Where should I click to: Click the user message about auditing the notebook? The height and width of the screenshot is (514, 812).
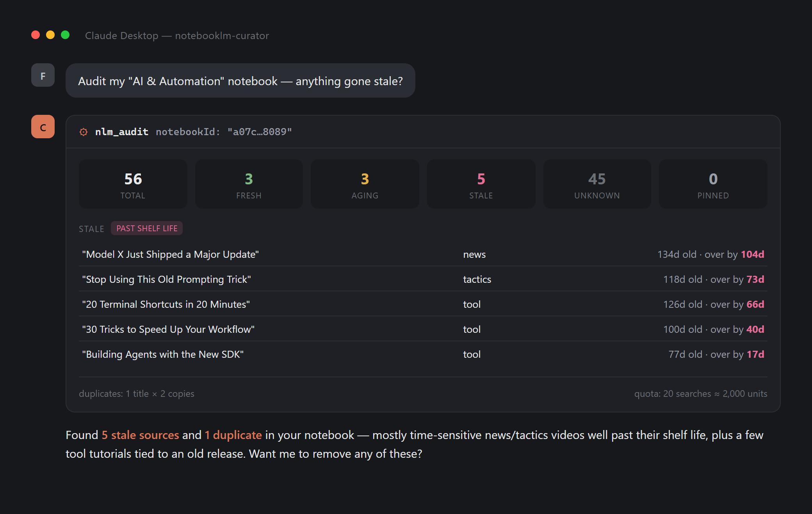240,80
